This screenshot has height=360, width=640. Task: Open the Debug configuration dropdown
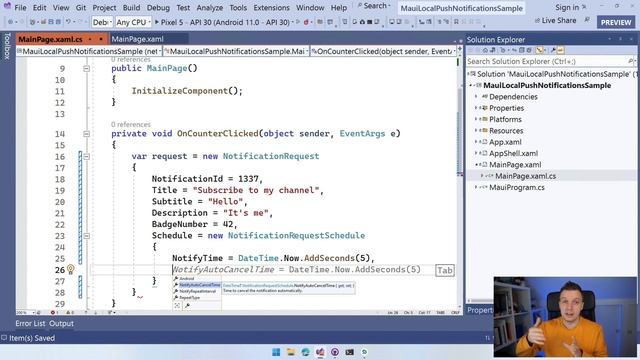pyautogui.click(x=102, y=22)
